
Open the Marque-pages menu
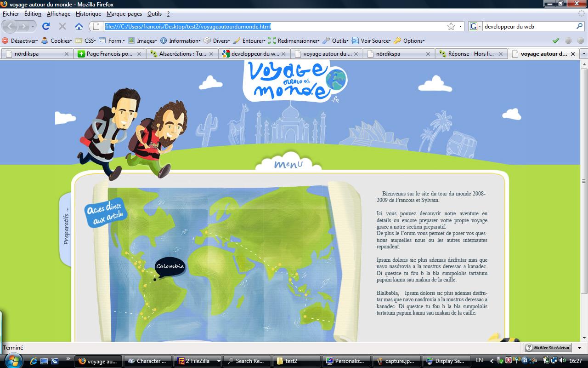click(x=124, y=14)
